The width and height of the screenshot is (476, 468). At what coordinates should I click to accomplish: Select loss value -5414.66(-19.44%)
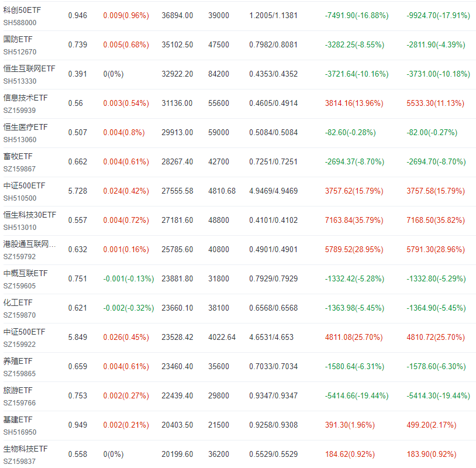pyautogui.click(x=357, y=395)
